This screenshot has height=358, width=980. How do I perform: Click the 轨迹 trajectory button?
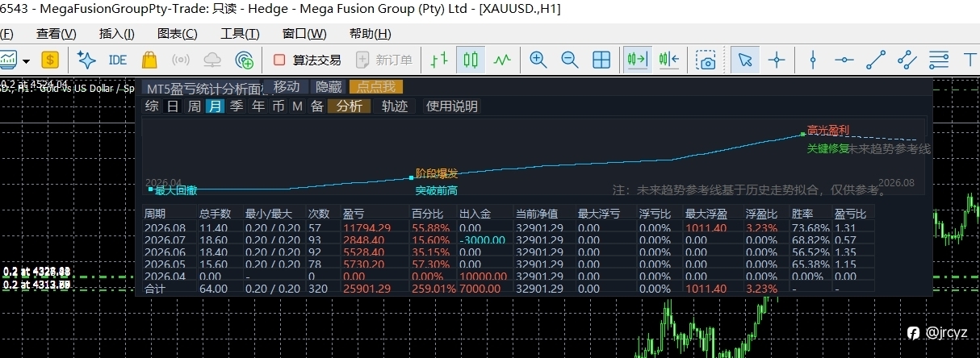(395, 106)
